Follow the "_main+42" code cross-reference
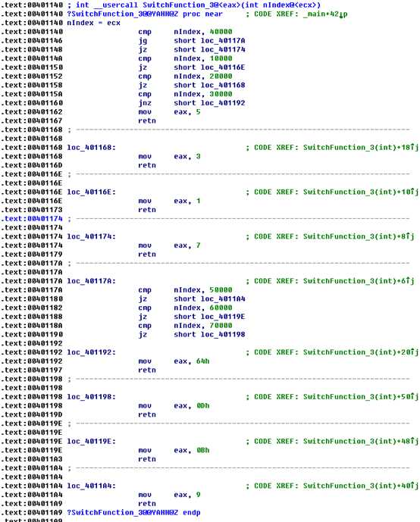The width and height of the screenshot is (420, 522). pos(325,14)
